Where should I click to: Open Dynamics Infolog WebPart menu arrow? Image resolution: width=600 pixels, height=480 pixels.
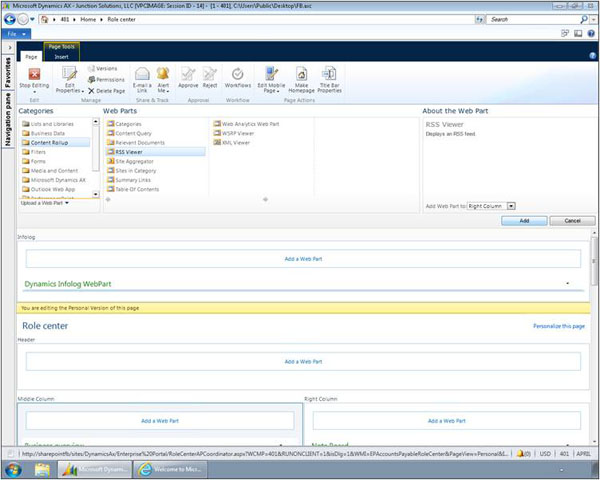567,284
